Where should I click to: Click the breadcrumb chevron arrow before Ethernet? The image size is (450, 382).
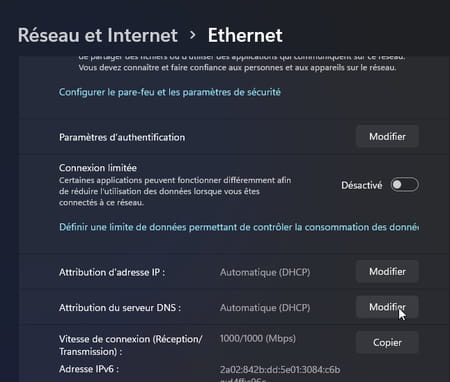(192, 35)
